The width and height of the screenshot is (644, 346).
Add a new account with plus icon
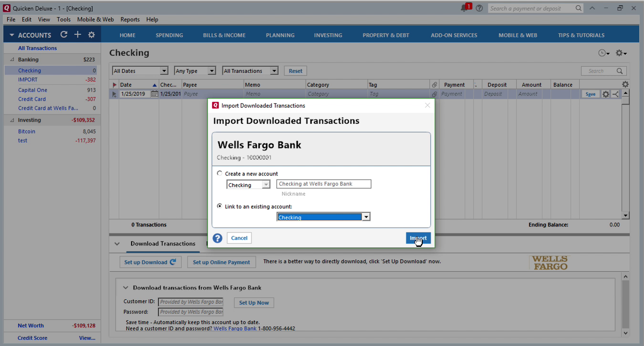(78, 35)
